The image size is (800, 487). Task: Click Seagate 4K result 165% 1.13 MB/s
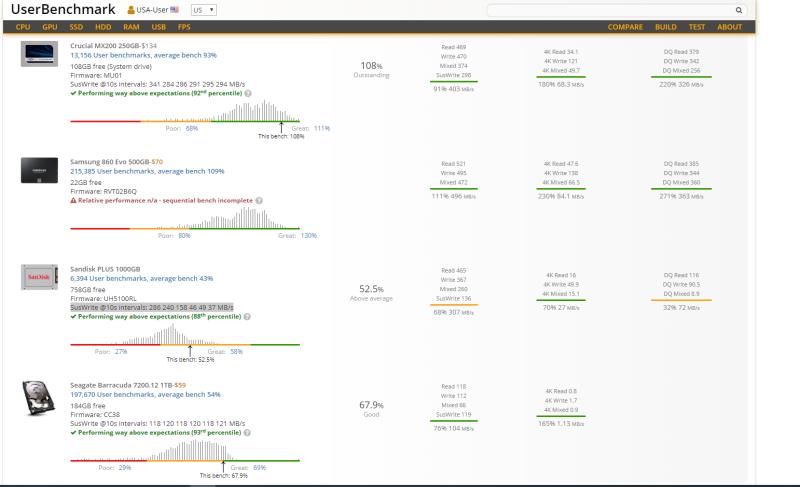click(x=561, y=424)
